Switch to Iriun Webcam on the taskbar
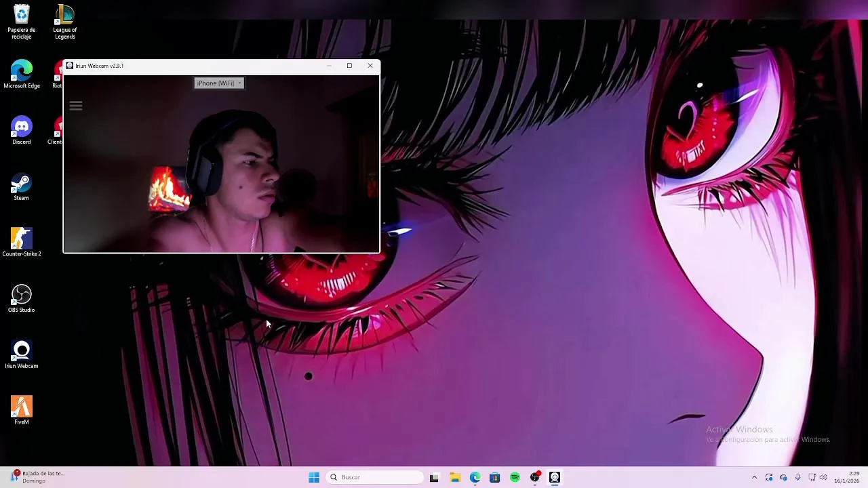The height and width of the screenshot is (488, 868). point(555,477)
